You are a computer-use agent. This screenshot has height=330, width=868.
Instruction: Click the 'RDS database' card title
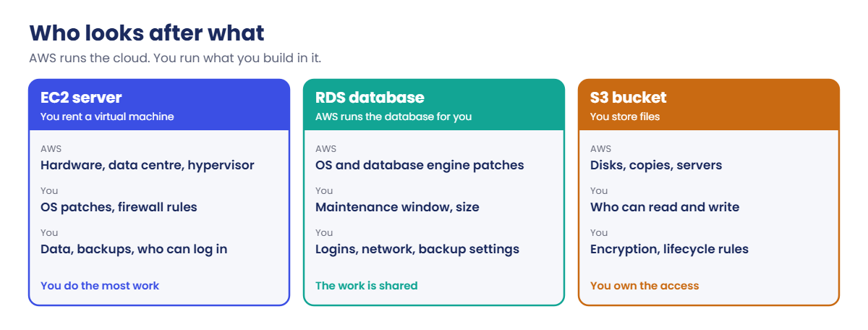pos(370,98)
